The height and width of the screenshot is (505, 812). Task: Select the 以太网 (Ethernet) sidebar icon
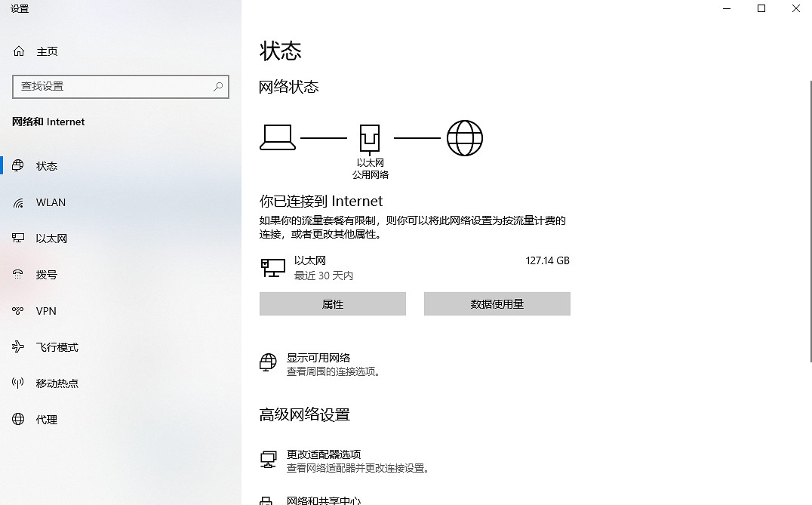tap(19, 238)
